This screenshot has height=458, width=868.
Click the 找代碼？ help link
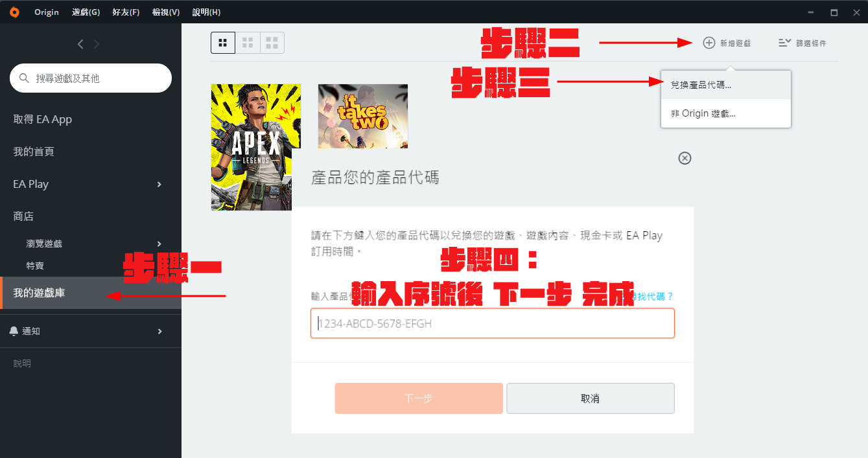coord(653,297)
